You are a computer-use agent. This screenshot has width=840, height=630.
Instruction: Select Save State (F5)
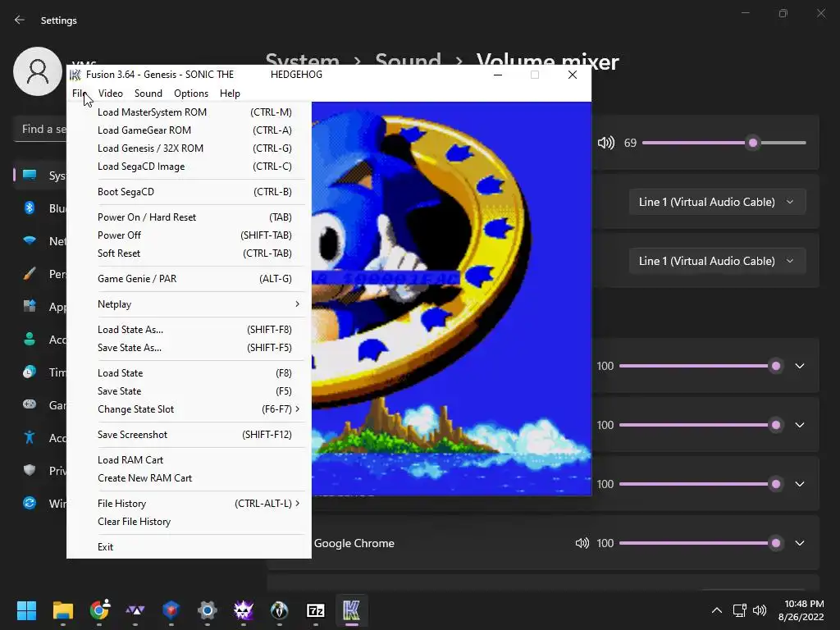(x=189, y=391)
